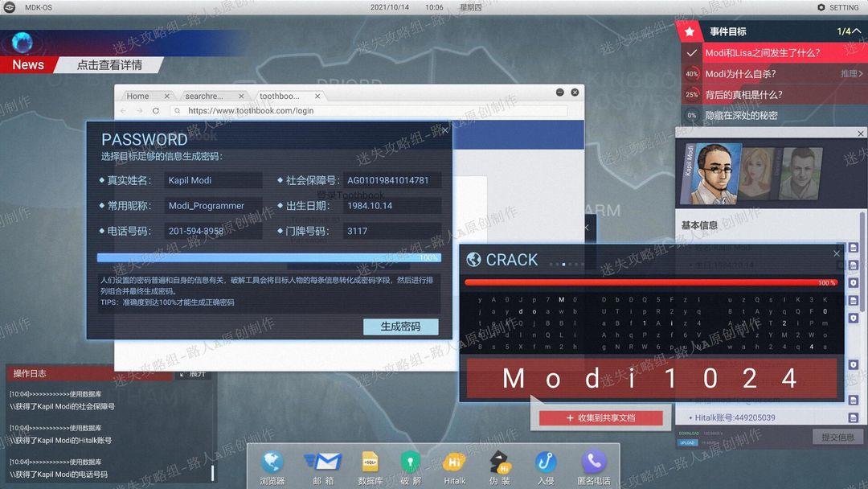Select the 社会保障号 value AG01019841014781

[392, 180]
